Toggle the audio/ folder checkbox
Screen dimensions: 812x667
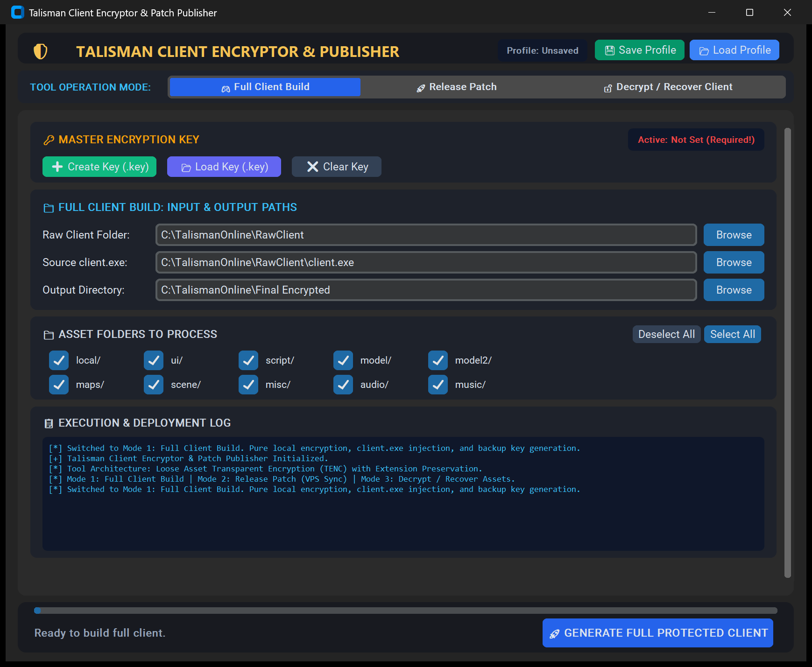(x=343, y=385)
